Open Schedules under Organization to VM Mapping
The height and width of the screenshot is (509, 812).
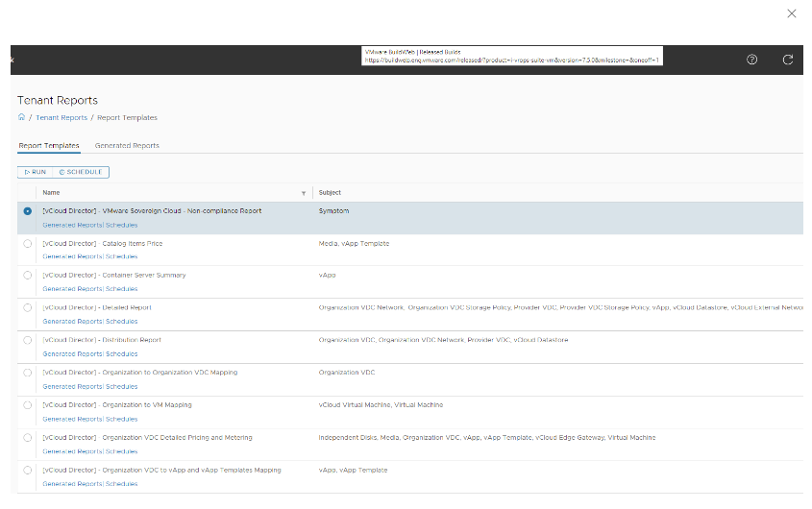[x=122, y=420]
